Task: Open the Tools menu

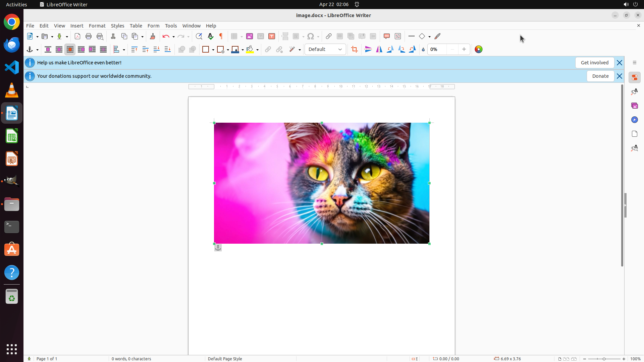Action: 171,25
